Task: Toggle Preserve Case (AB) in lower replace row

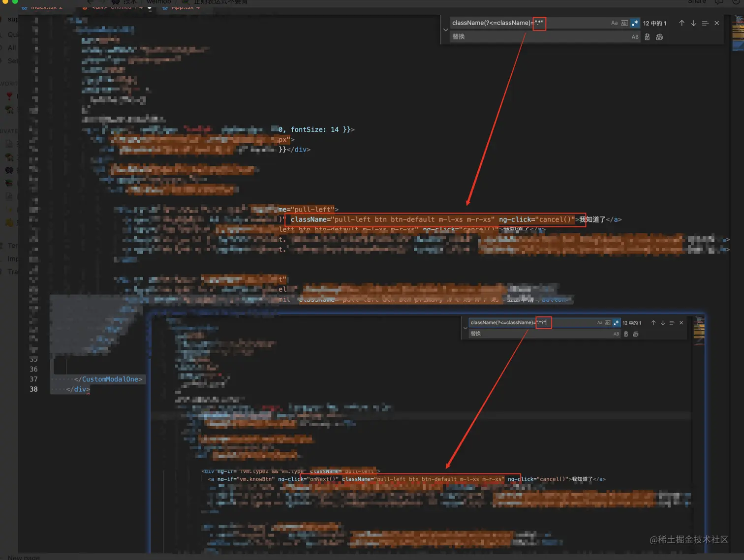Action: (x=616, y=334)
